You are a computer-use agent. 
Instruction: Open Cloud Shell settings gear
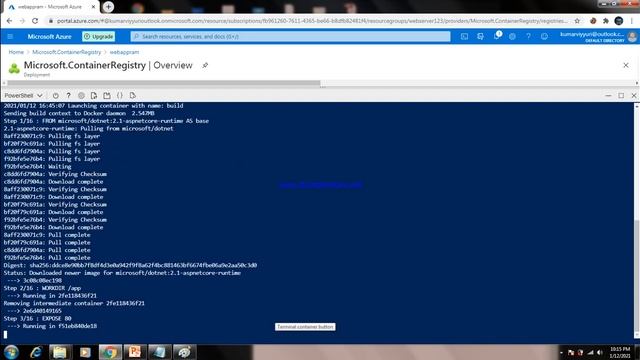(x=81, y=96)
